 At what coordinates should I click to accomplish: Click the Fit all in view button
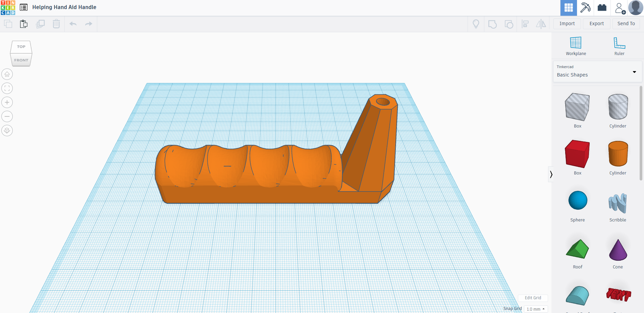click(x=7, y=88)
